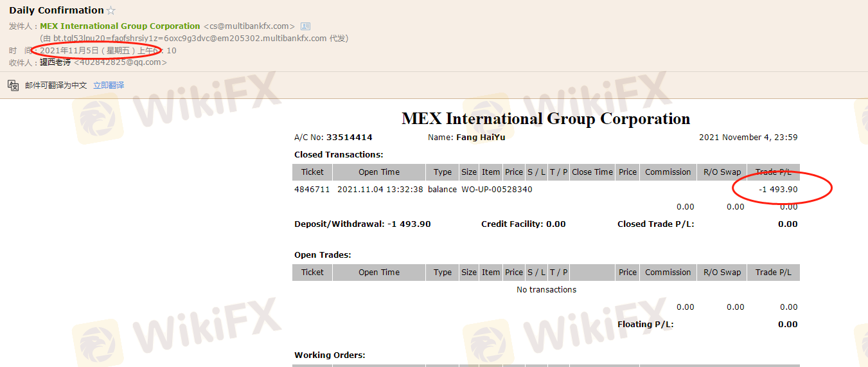Click Size header in Closed Transactions table
This screenshot has height=367, width=868.
tap(470, 172)
